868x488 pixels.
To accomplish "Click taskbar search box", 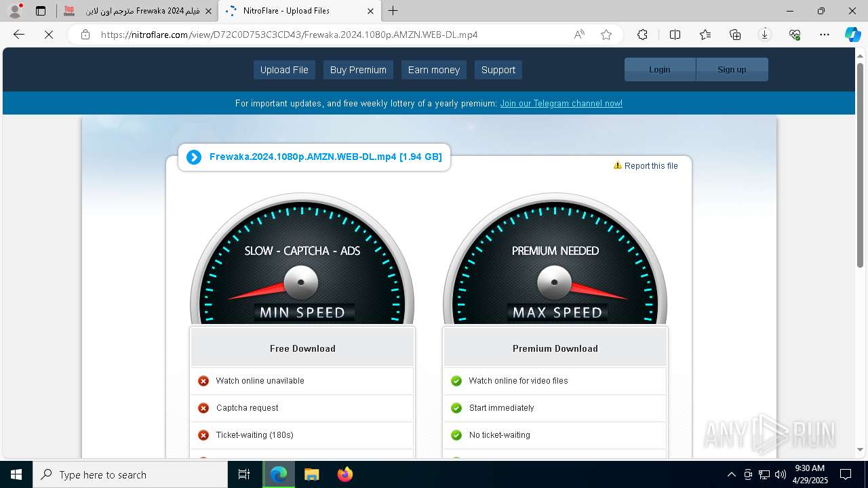I will 130,474.
